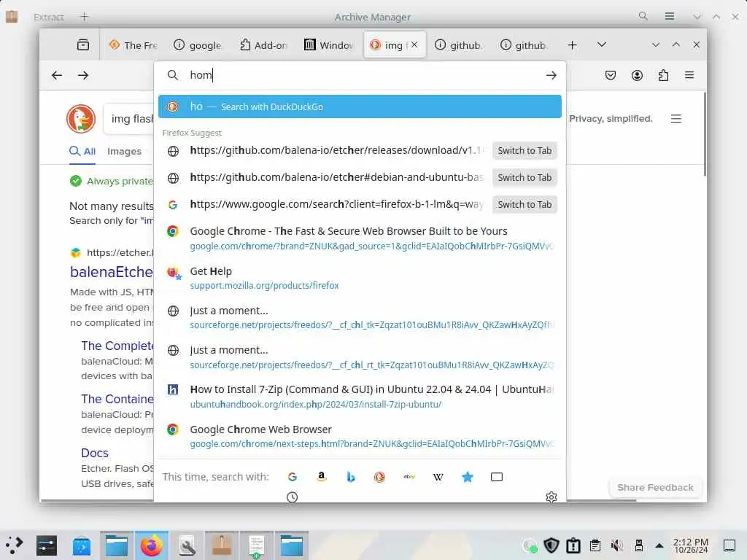Click the 2:12 PM taskbar clock
Screen dimensions: 747x560
pos(691,545)
